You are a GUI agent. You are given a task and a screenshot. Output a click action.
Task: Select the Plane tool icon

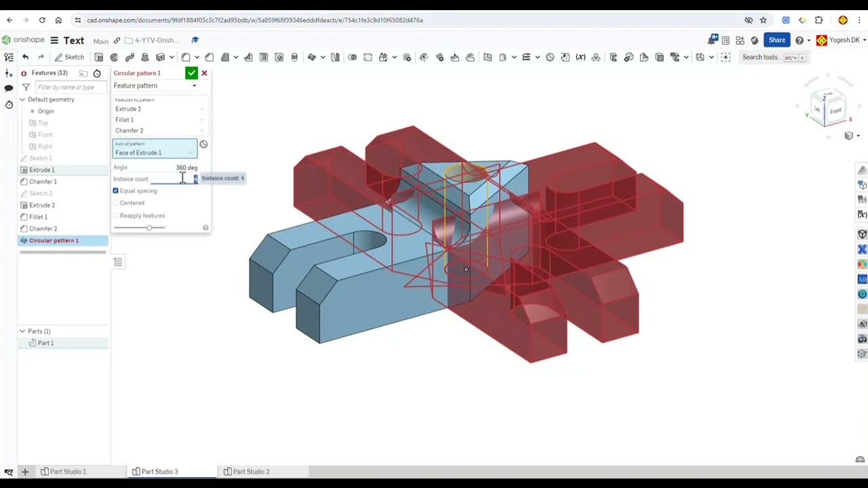pos(488,58)
